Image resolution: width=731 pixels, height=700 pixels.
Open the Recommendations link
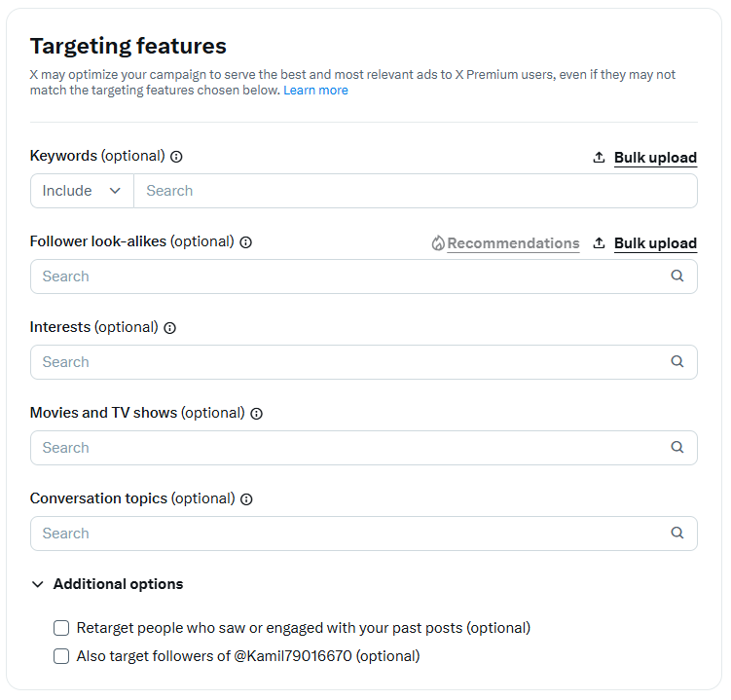click(513, 243)
